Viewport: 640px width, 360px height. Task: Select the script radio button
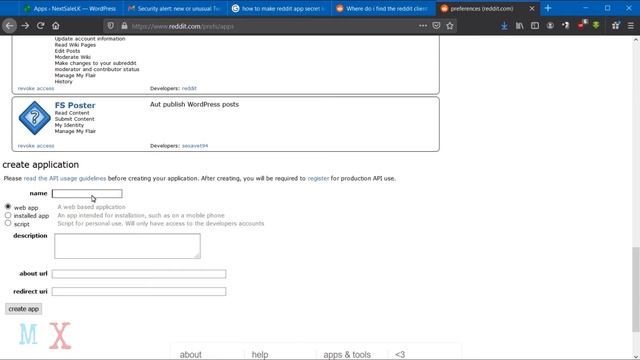pyautogui.click(x=8, y=223)
